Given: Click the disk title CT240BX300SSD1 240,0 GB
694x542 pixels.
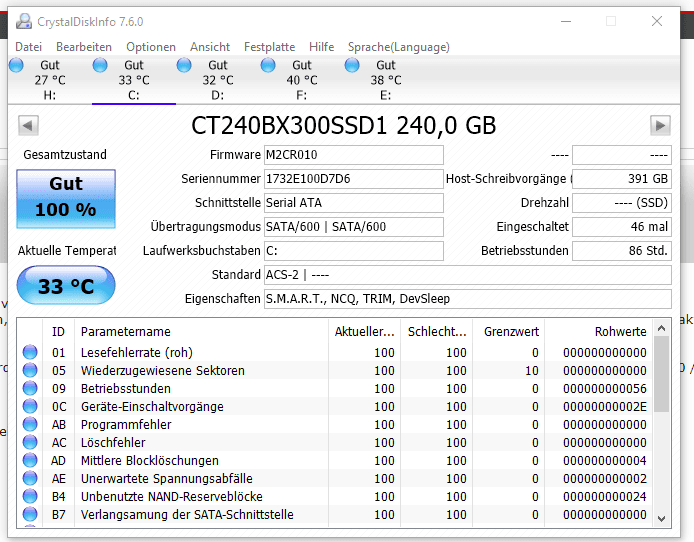Looking at the screenshot, I should (x=343, y=126).
